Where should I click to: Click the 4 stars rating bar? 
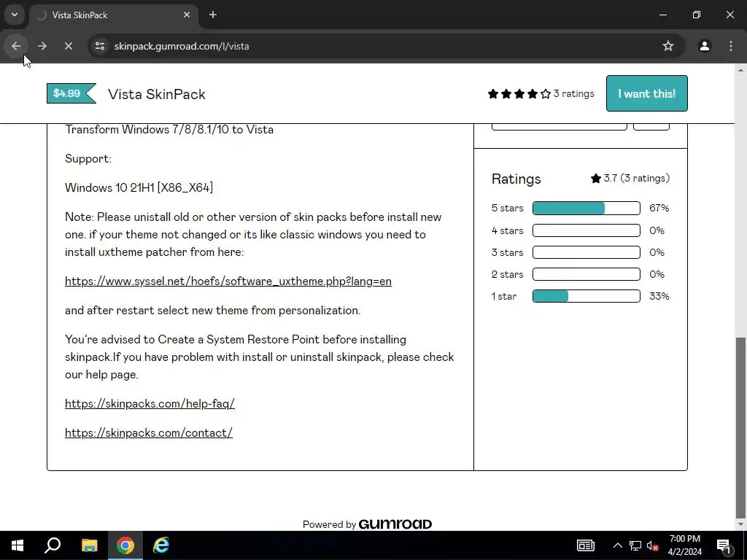(586, 230)
